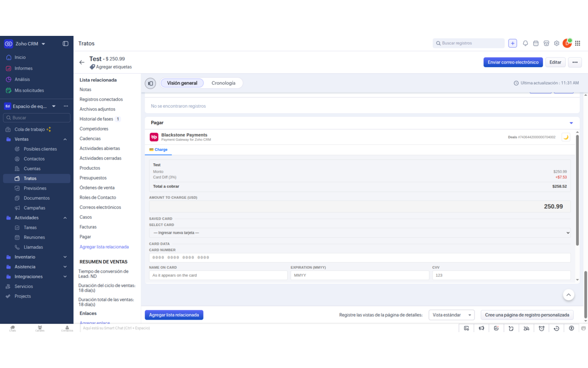Collapse the left sidebar with the panel icon
Screen dimensions: 588x368
(66, 44)
